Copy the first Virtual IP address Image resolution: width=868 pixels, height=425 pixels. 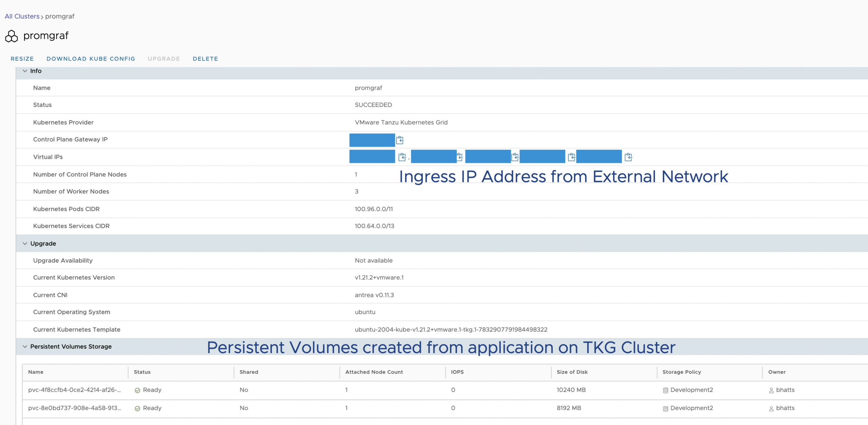point(402,157)
